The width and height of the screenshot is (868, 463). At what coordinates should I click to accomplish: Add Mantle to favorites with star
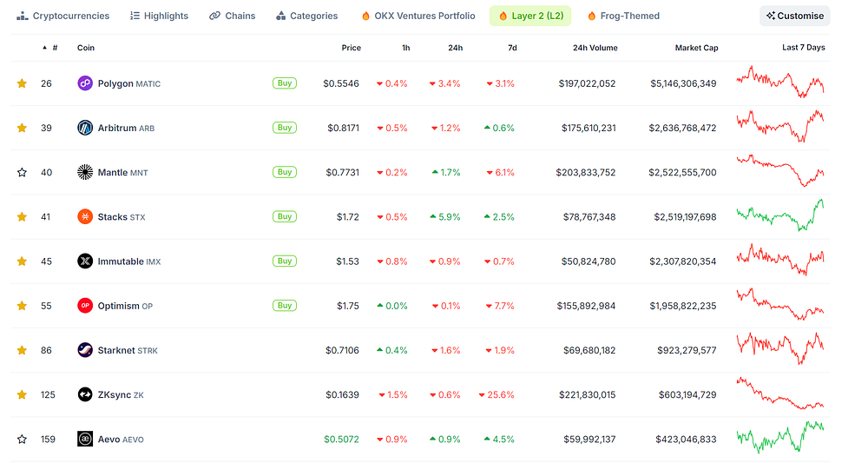tap(23, 172)
